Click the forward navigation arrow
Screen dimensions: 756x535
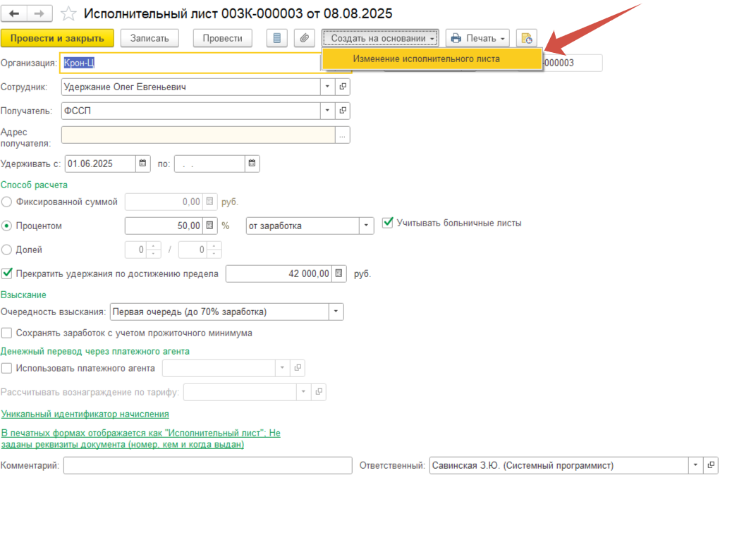(x=39, y=13)
